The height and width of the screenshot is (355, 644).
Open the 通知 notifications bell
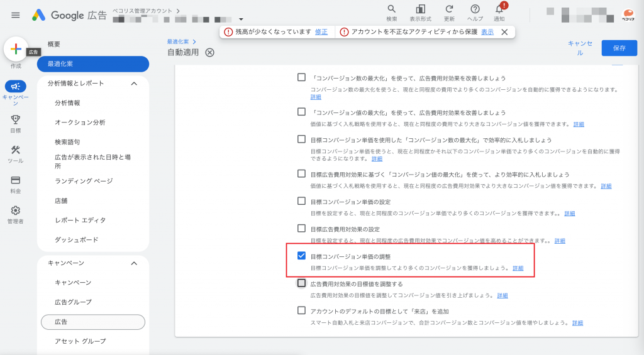coord(499,9)
